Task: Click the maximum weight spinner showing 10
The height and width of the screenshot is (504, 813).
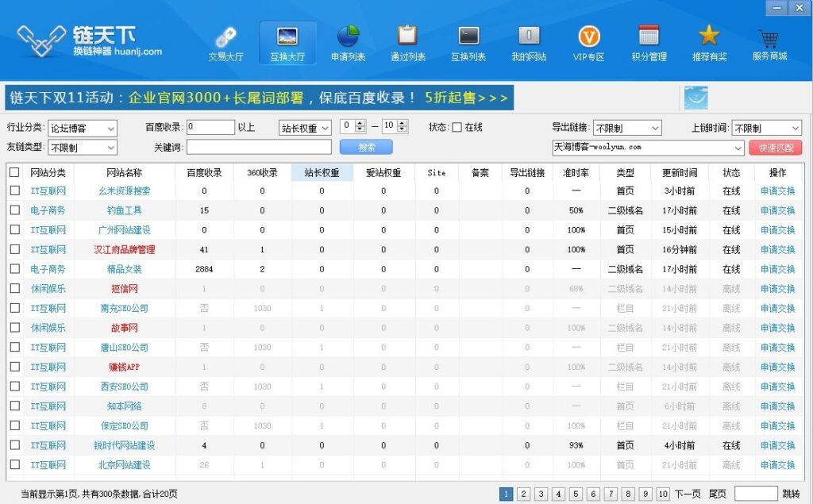Action: tap(395, 126)
